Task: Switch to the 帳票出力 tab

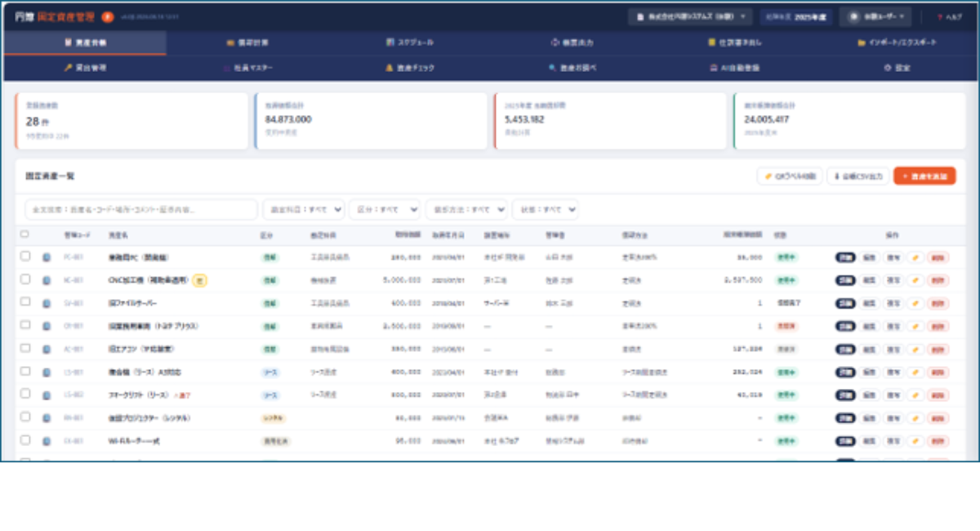Action: (572, 42)
